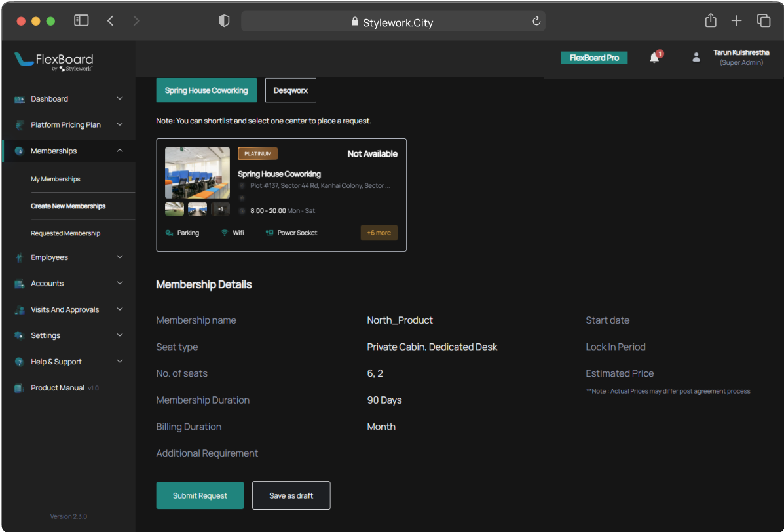Expand the Dashboard menu chevron
The image size is (784, 532).
(119, 98)
